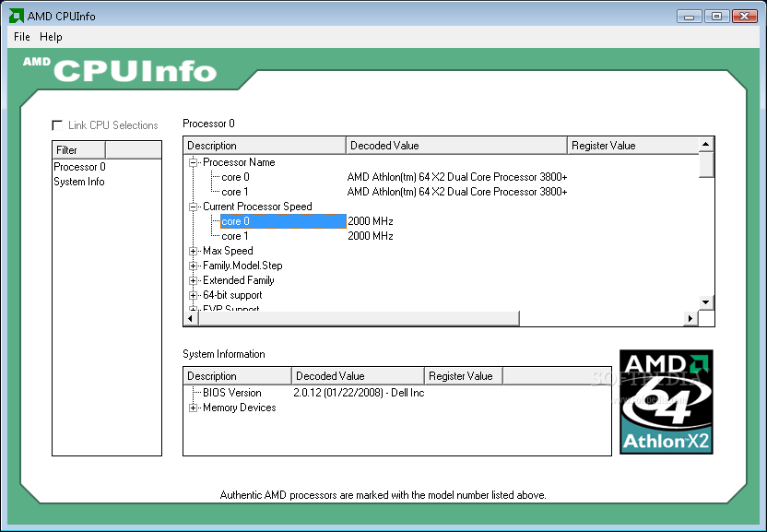The height and width of the screenshot is (532, 767).
Task: Collapse the Processor Name node
Action: (x=194, y=162)
